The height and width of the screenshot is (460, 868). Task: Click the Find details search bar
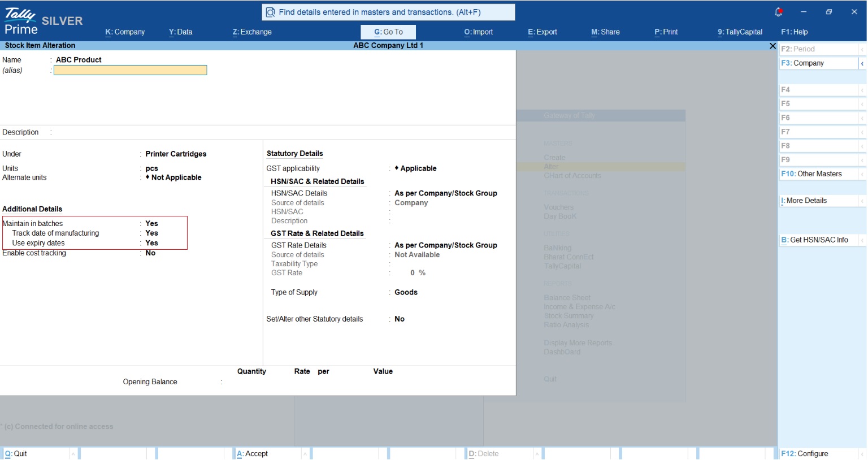click(388, 12)
